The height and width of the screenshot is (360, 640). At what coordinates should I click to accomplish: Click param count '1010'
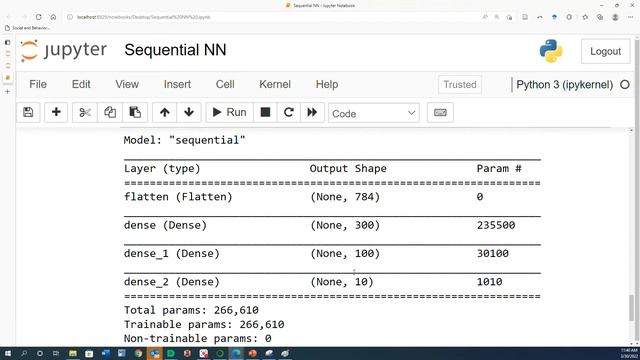[489, 282]
